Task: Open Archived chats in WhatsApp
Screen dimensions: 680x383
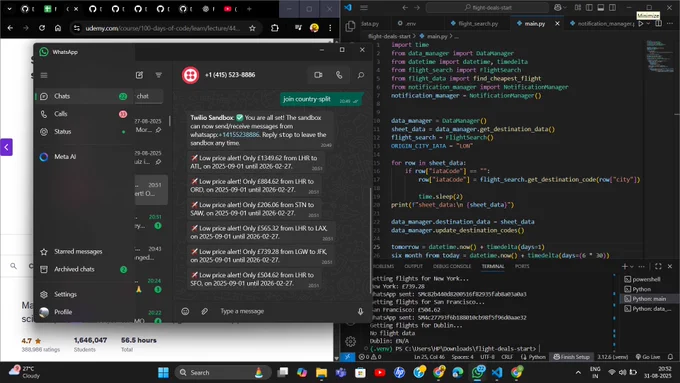Action: pyautogui.click(x=83, y=269)
